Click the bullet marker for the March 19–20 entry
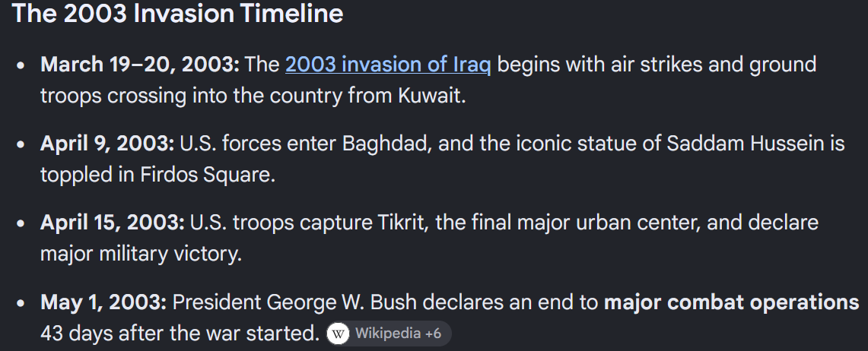The height and width of the screenshot is (351, 868). tap(21, 65)
